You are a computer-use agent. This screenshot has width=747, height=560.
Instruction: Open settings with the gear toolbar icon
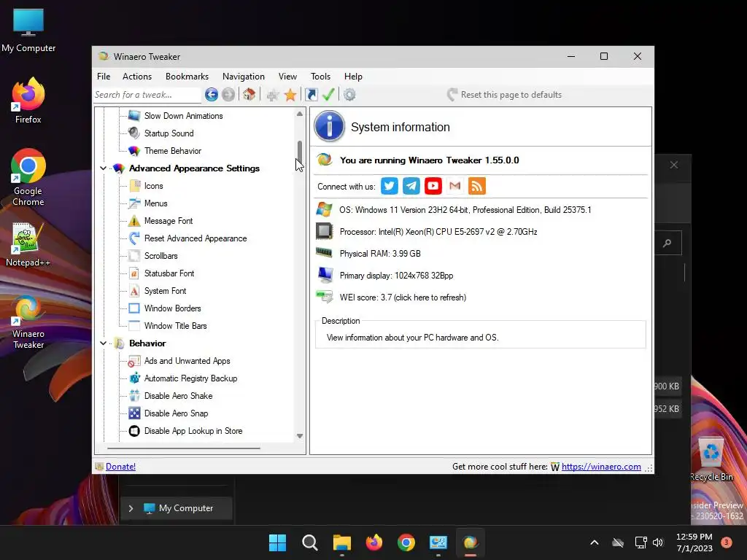pos(349,95)
